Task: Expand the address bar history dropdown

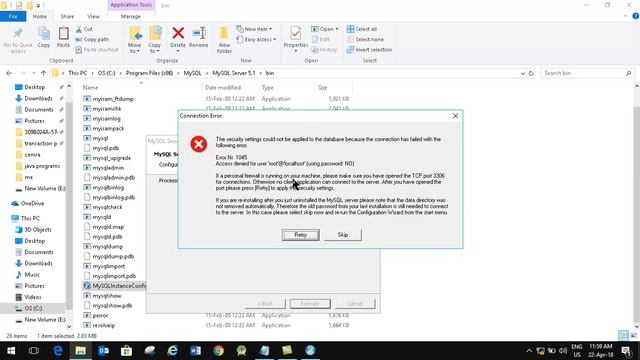Action: [x=523, y=73]
